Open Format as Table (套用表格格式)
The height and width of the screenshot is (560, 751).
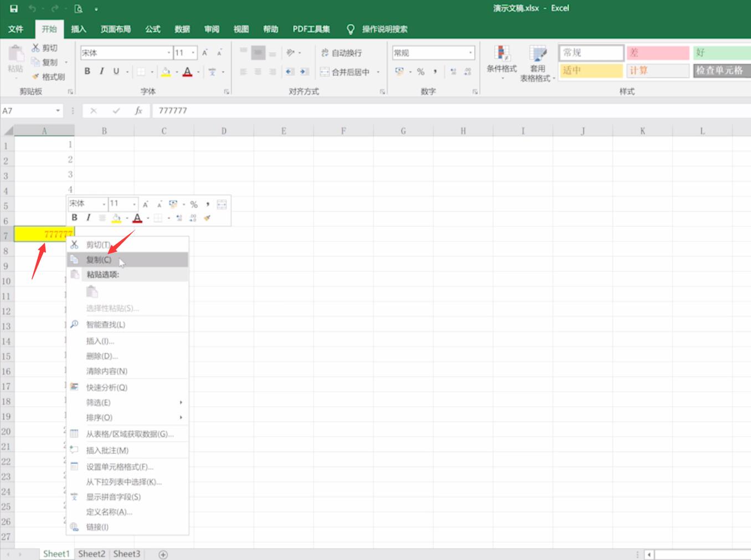coord(537,63)
